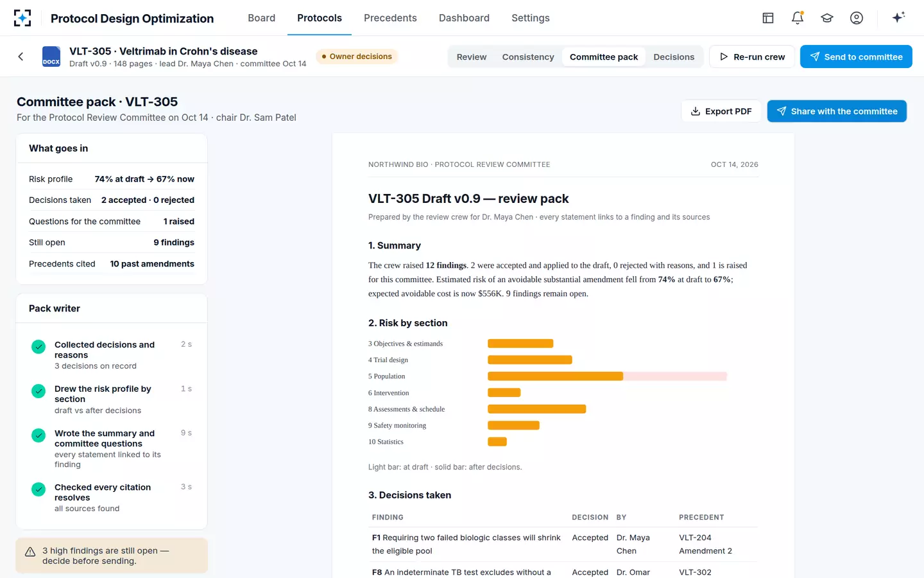
Task: Switch to the Consistency view
Action: [528, 57]
